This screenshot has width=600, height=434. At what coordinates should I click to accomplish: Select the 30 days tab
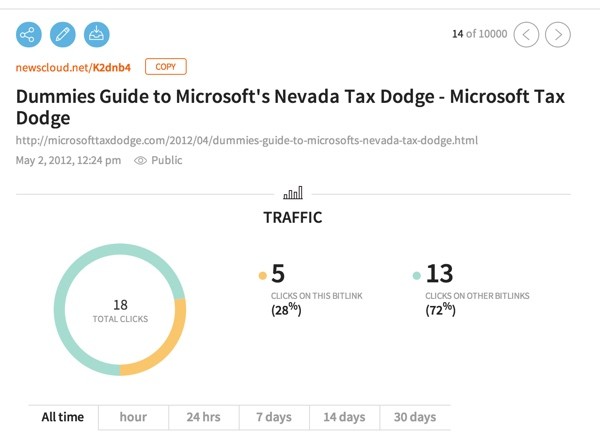coord(415,417)
